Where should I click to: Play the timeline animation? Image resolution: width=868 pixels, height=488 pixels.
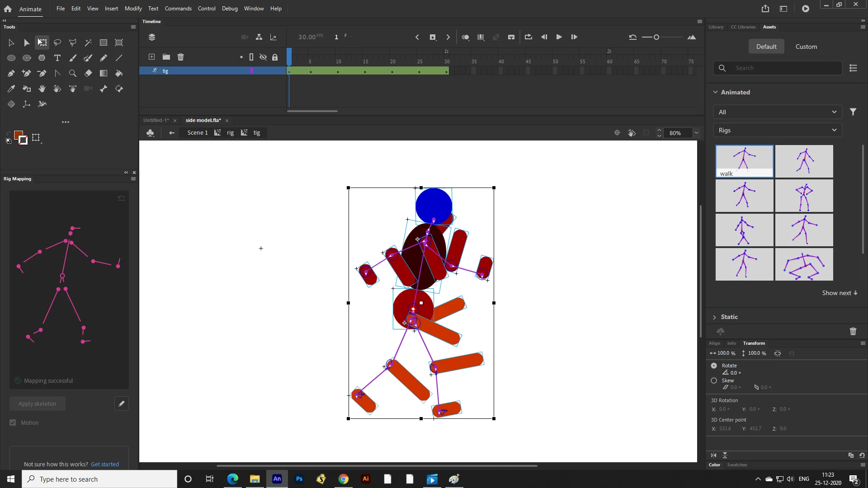click(559, 37)
